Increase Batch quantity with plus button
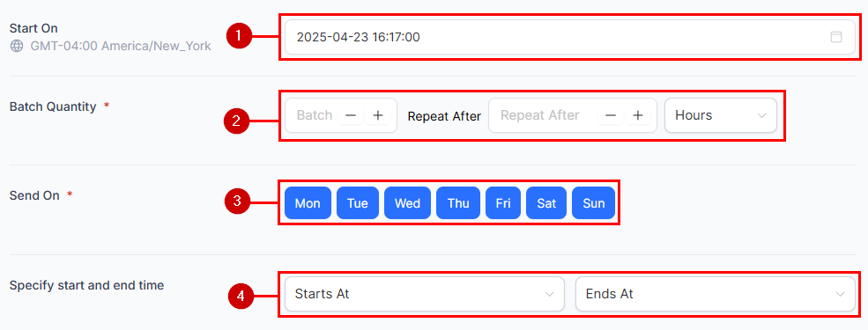Image resolution: width=868 pixels, height=330 pixels. click(x=378, y=115)
